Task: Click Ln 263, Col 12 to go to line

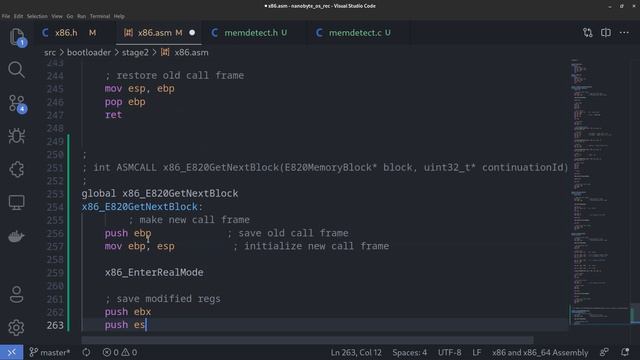Action: (x=356, y=352)
